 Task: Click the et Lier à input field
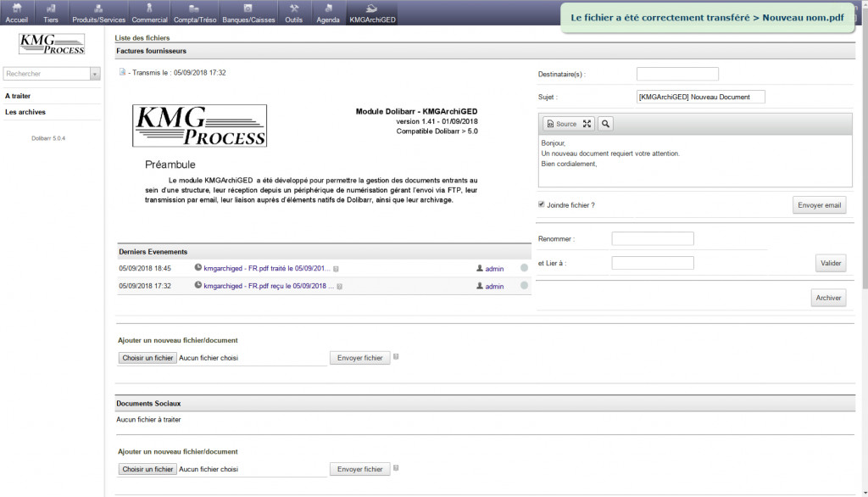(653, 263)
